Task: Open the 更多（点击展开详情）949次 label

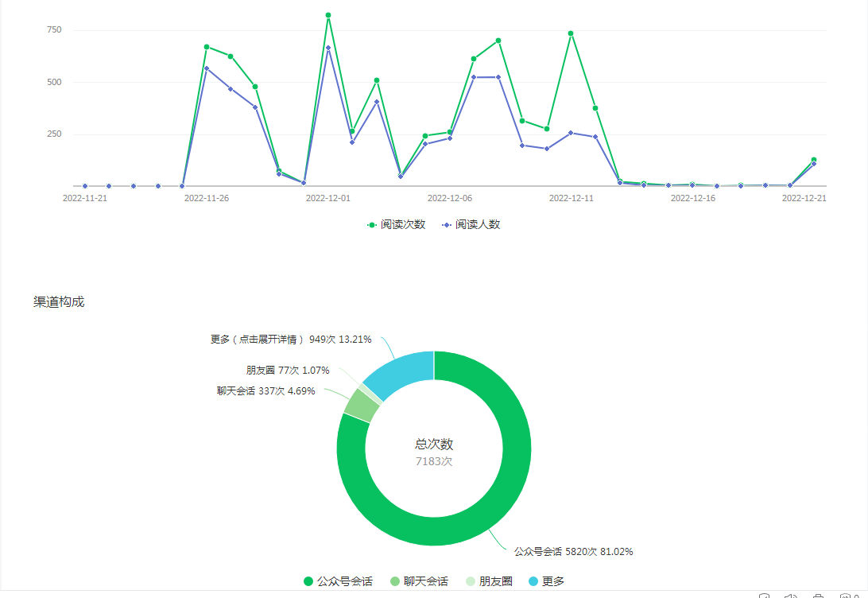Action: (x=291, y=340)
